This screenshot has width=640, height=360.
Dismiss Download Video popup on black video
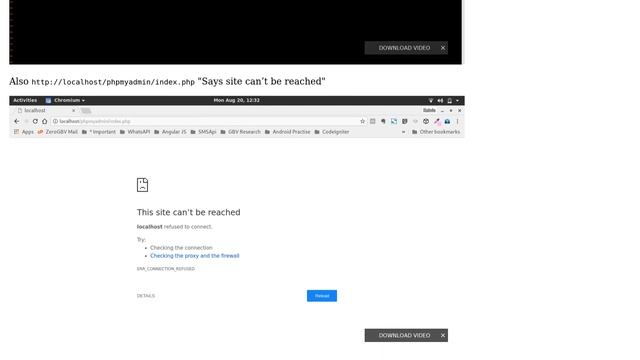443,48
